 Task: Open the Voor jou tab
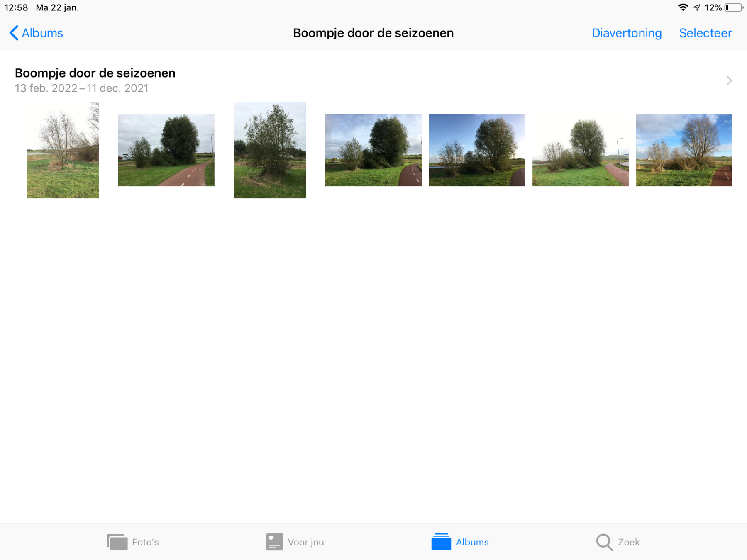(x=295, y=542)
